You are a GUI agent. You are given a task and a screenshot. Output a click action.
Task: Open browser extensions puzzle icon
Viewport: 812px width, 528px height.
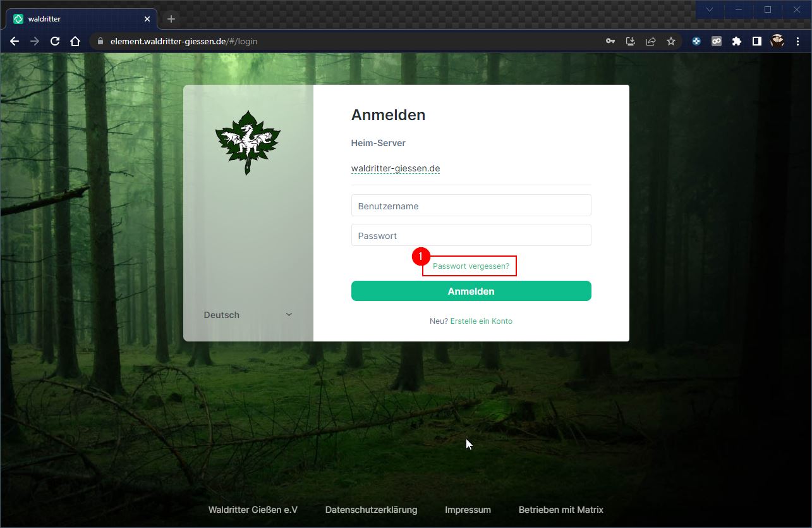click(736, 42)
